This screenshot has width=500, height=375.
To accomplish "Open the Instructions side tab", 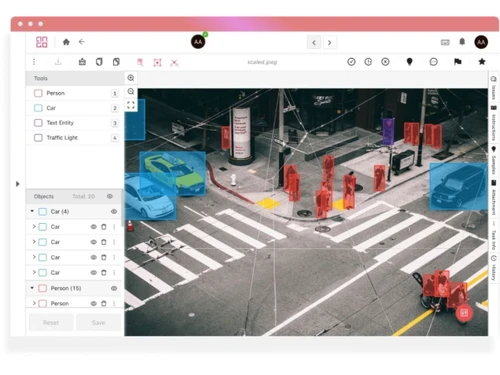I will click(494, 123).
